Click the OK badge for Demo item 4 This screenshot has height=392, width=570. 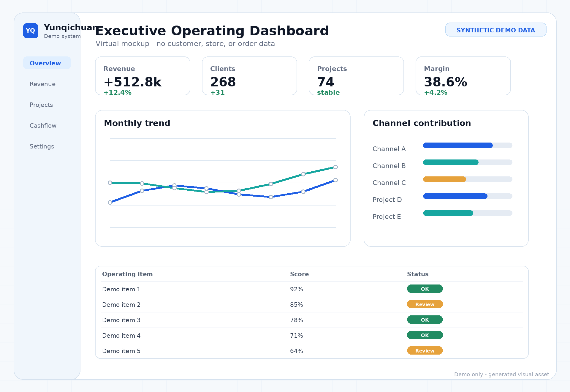(425, 335)
